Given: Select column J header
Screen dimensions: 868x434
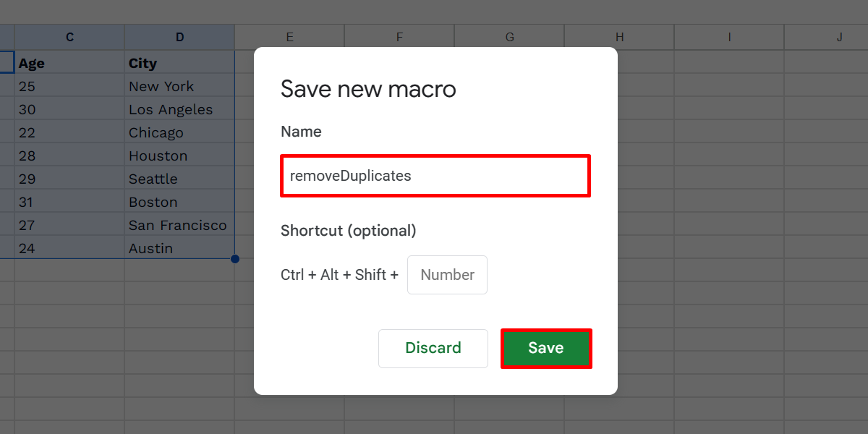Looking at the screenshot, I should coord(839,37).
